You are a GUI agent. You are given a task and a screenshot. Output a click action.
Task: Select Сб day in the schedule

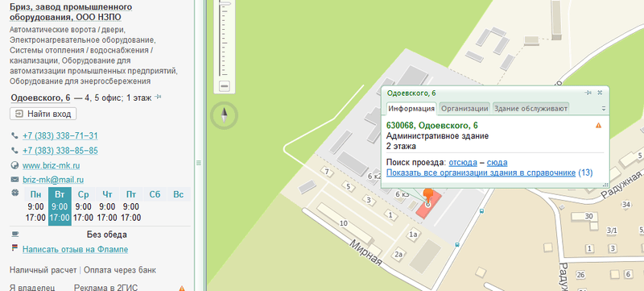tap(155, 194)
